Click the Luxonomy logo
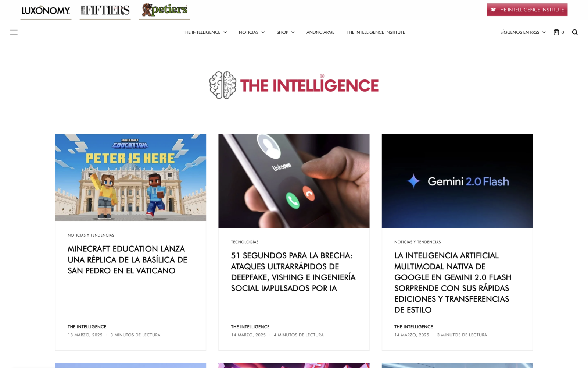The height and width of the screenshot is (368, 588). coord(46,10)
